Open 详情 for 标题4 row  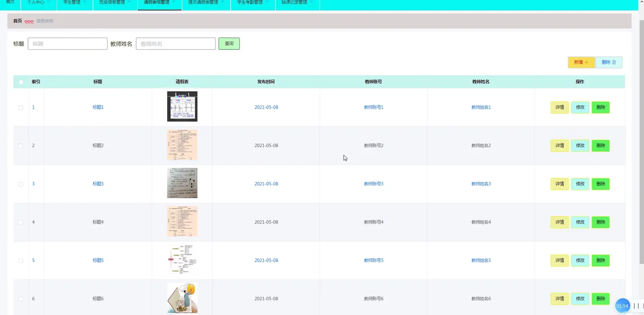pyautogui.click(x=560, y=222)
